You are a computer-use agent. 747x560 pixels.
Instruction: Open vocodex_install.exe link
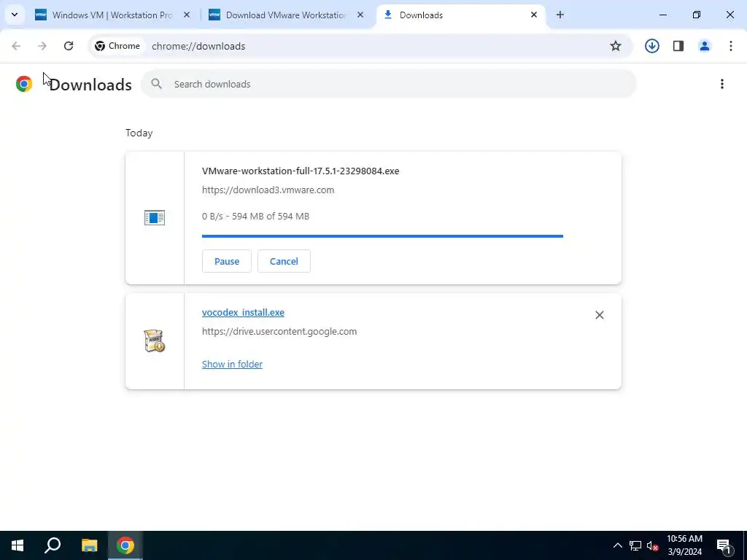pyautogui.click(x=243, y=312)
